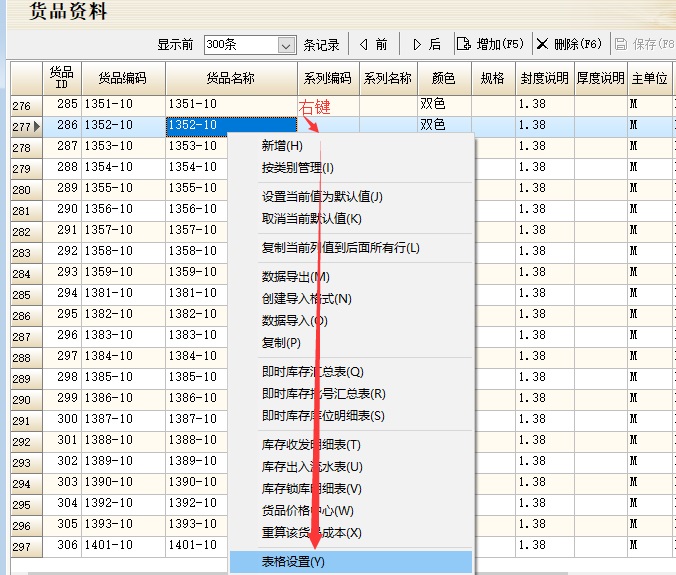Click 取消当前默认值(K) menu item
The height and width of the screenshot is (575, 676).
(x=311, y=219)
